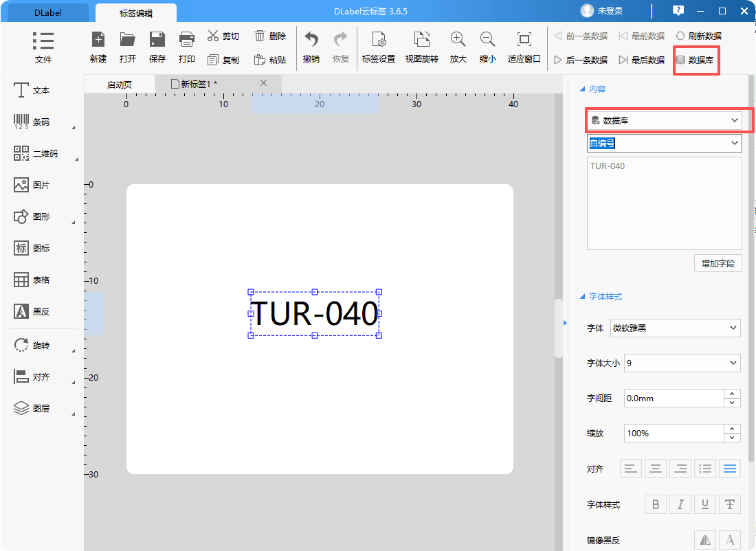Open the 自编号 field dropdown
The image size is (756, 551).
(x=665, y=143)
